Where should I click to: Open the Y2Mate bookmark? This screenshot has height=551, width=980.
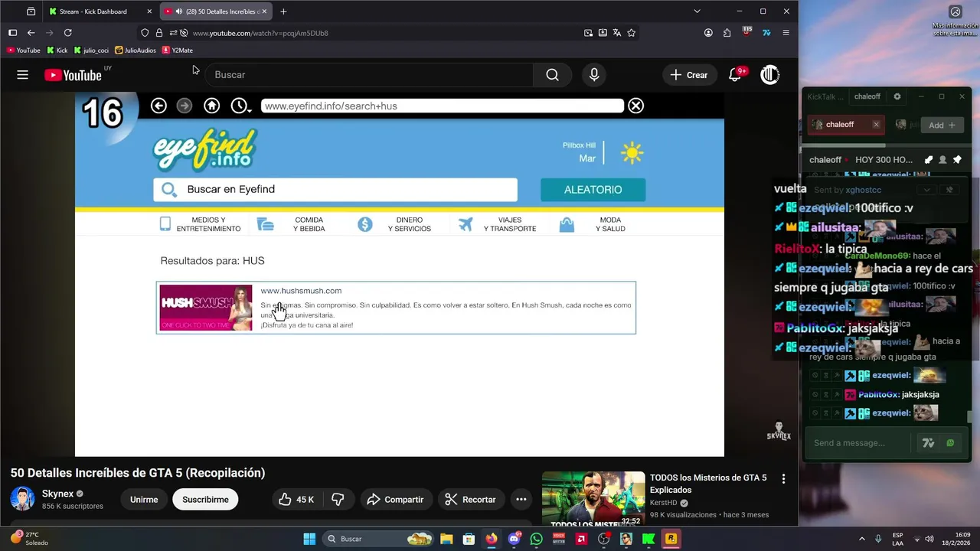coord(178,51)
